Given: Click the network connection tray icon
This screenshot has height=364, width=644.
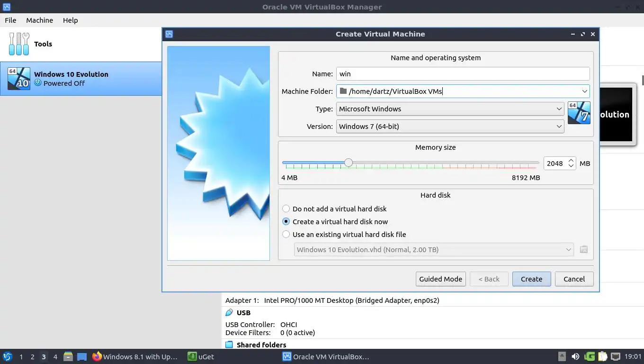Looking at the screenshot, I should pos(616,356).
